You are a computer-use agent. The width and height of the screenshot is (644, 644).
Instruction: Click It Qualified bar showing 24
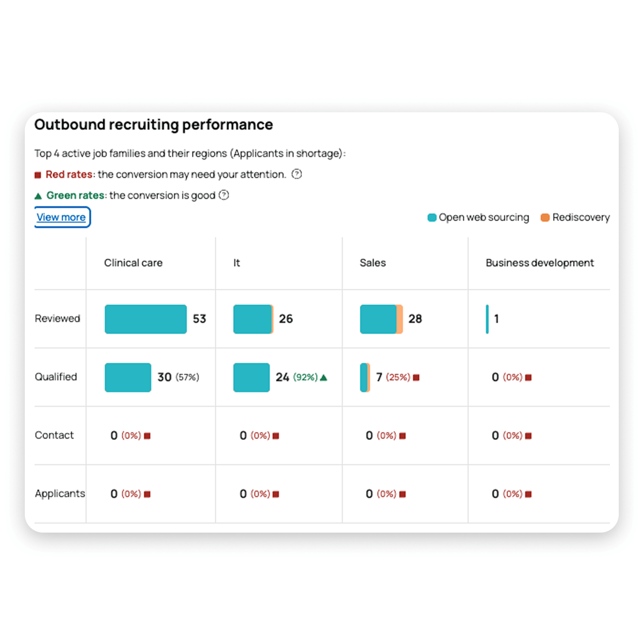click(x=252, y=377)
